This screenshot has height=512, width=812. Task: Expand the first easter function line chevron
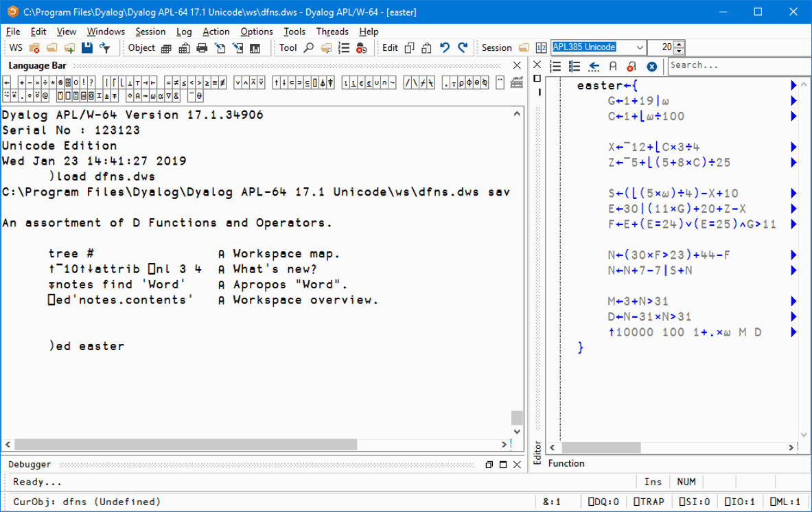(x=794, y=85)
